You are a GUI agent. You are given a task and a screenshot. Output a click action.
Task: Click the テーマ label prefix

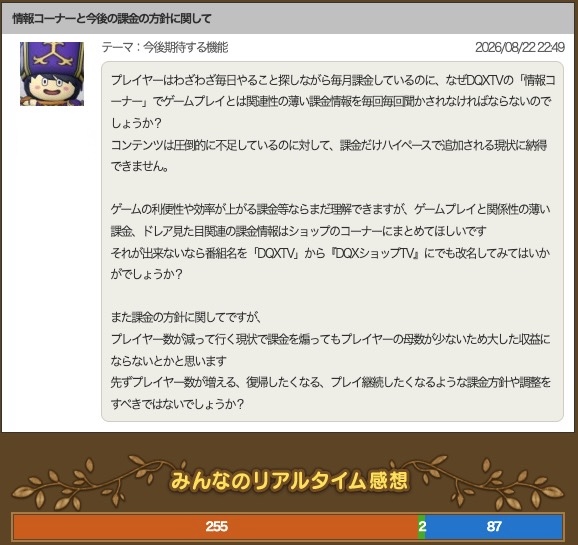pyautogui.click(x=117, y=47)
